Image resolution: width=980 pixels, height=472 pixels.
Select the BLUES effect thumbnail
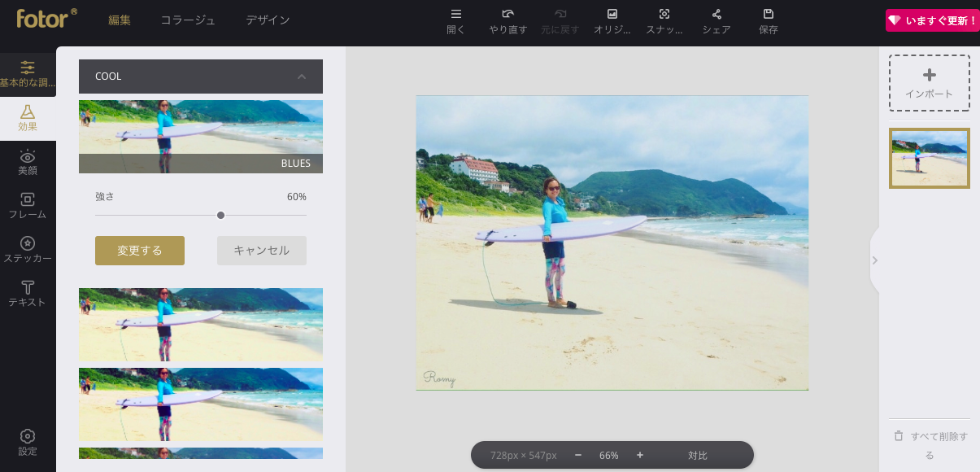click(201, 137)
